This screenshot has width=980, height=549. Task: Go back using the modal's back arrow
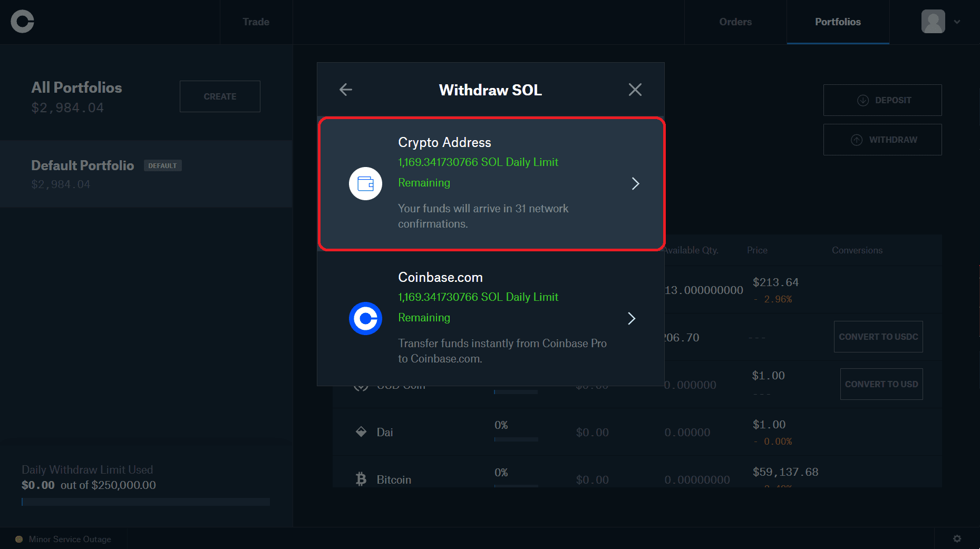pos(346,90)
